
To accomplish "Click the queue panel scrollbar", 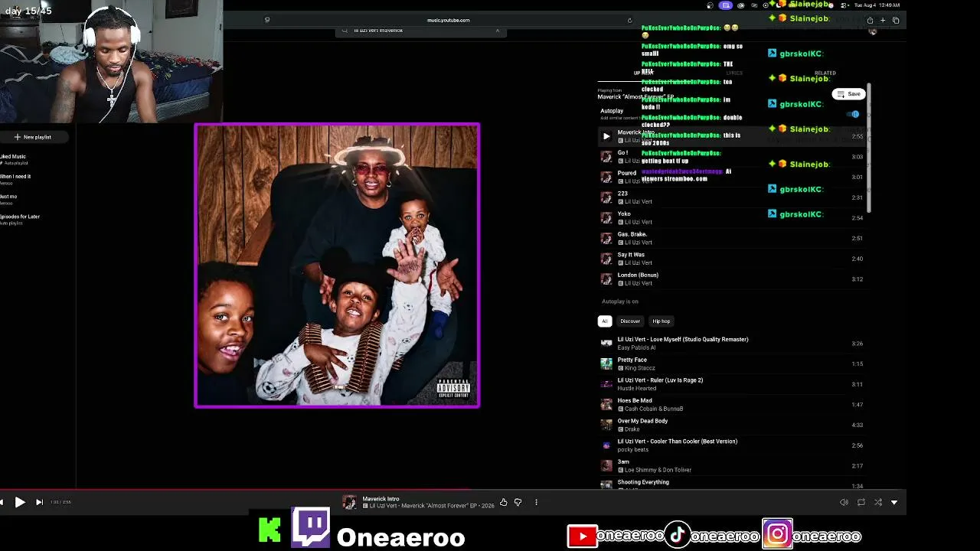I will (x=868, y=149).
